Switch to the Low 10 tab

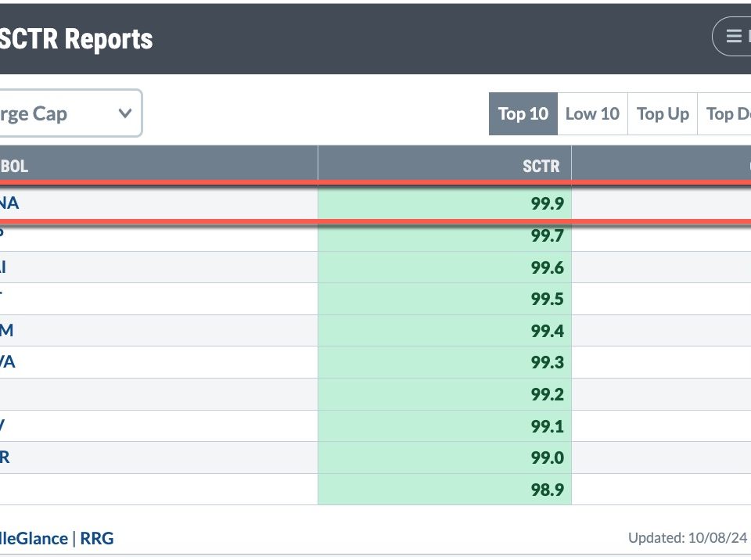pyautogui.click(x=592, y=114)
